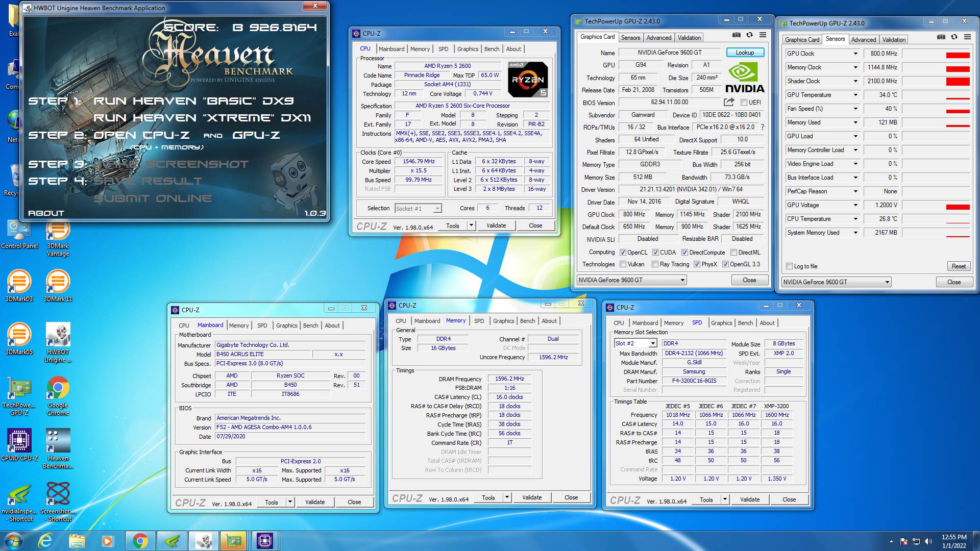Toggle the DirectML checkbox
The image size is (980, 551).
[733, 253]
